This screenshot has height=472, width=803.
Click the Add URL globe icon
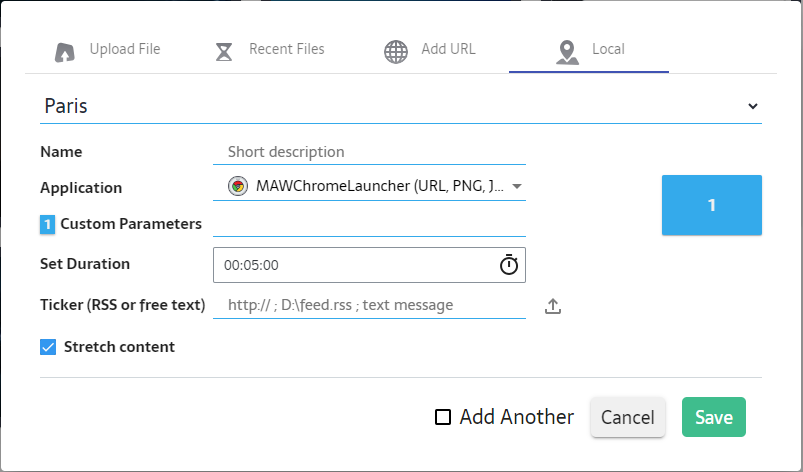pyautogui.click(x=396, y=51)
